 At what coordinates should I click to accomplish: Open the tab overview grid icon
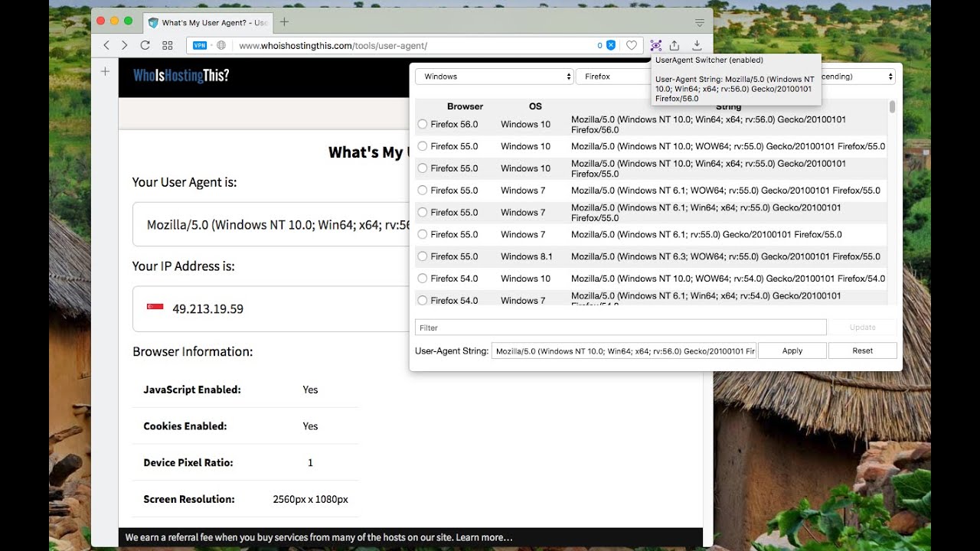167,45
